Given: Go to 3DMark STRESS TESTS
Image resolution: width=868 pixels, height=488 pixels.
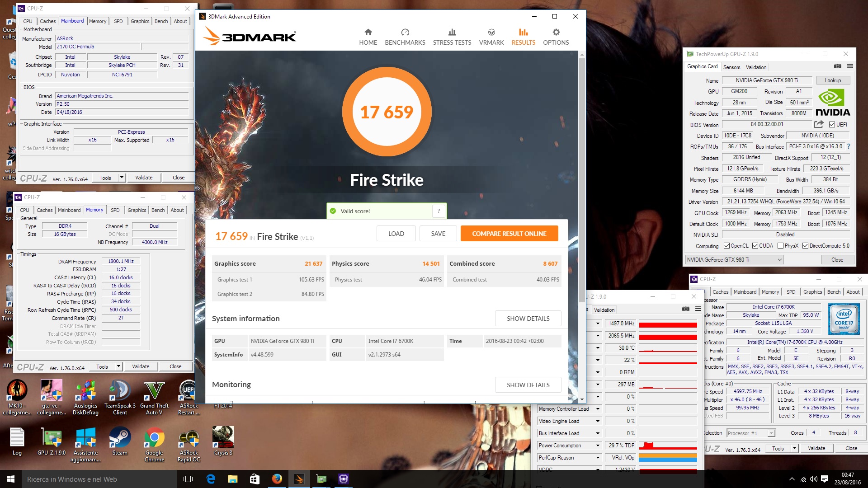Looking at the screenshot, I should (452, 37).
